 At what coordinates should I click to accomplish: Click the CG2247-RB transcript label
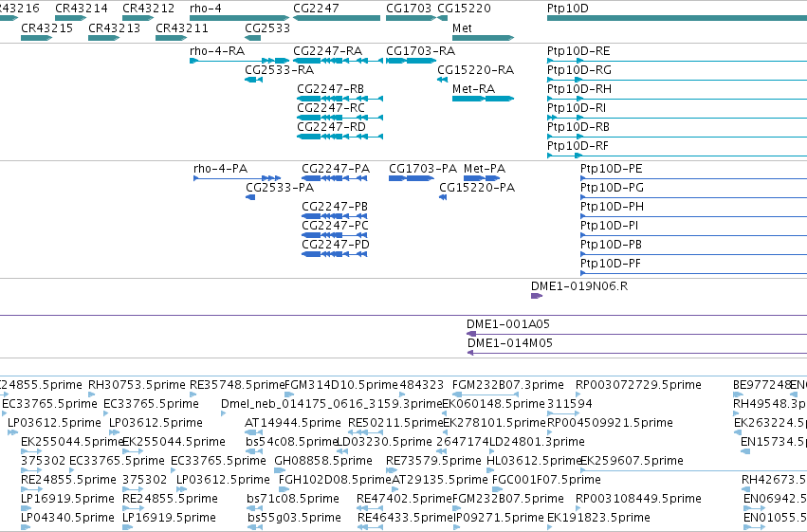330,89
